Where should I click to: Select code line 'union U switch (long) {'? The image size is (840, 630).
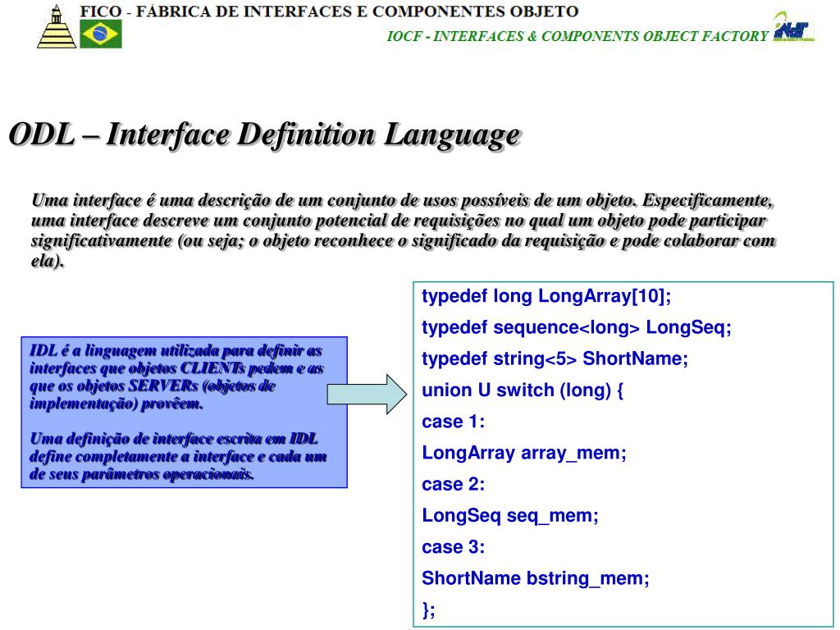click(x=523, y=390)
